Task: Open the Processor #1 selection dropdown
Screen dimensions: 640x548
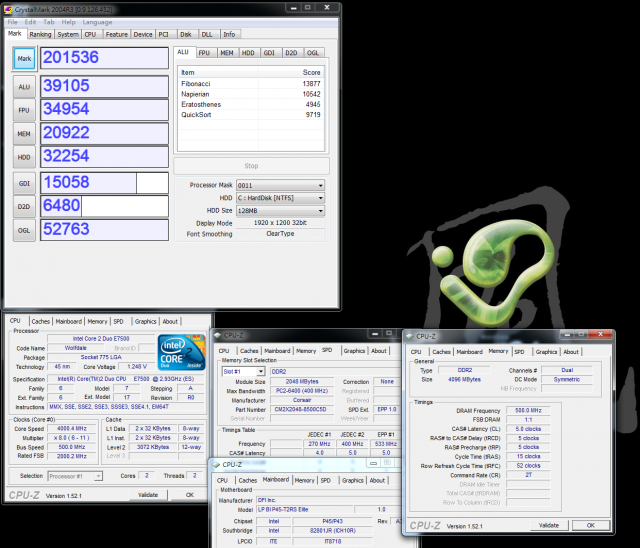Action: coord(75,476)
